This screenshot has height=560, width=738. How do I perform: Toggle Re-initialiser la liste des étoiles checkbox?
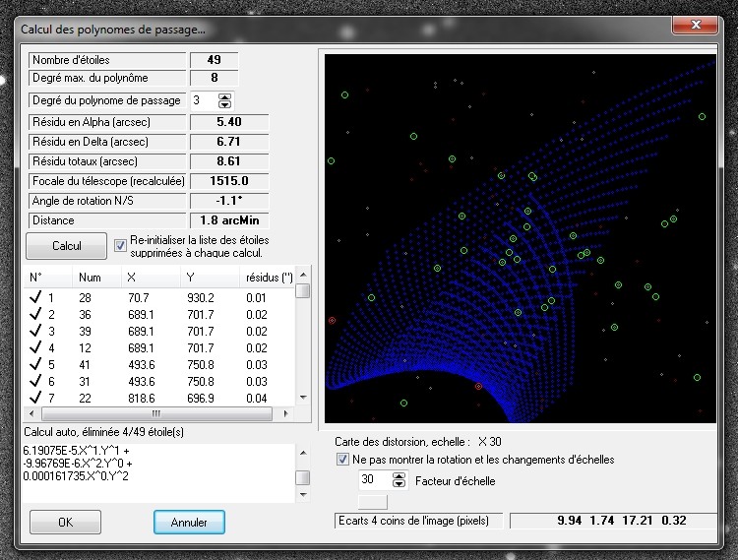pyautogui.click(x=120, y=246)
